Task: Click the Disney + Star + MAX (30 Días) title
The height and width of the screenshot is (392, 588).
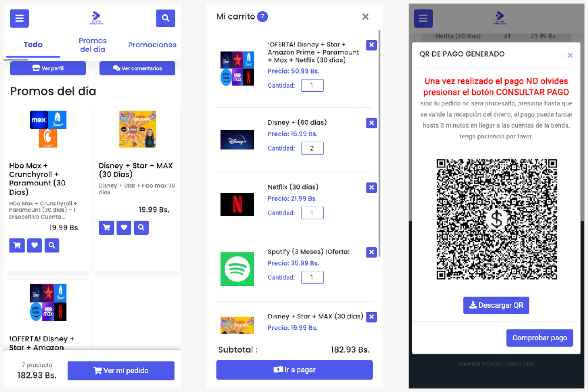Action: click(x=136, y=170)
